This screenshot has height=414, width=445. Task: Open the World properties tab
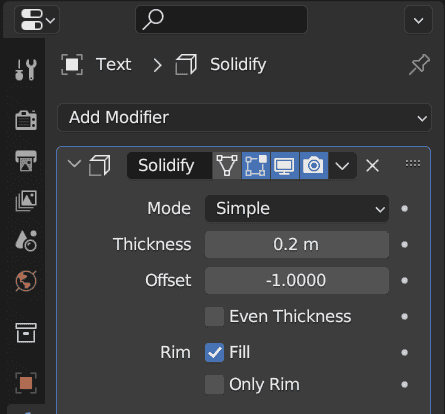(26, 281)
